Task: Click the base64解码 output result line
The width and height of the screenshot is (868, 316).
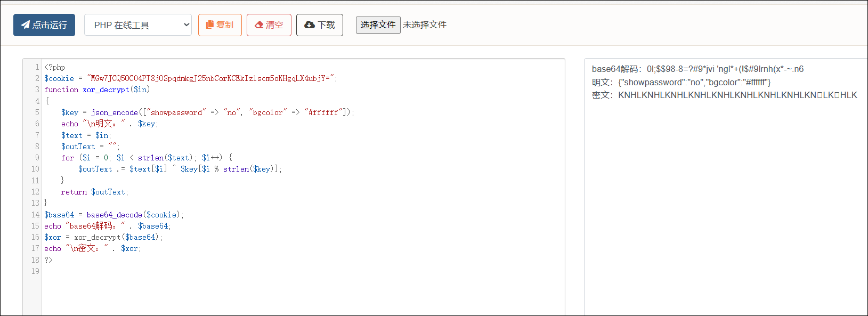Action: coord(697,69)
